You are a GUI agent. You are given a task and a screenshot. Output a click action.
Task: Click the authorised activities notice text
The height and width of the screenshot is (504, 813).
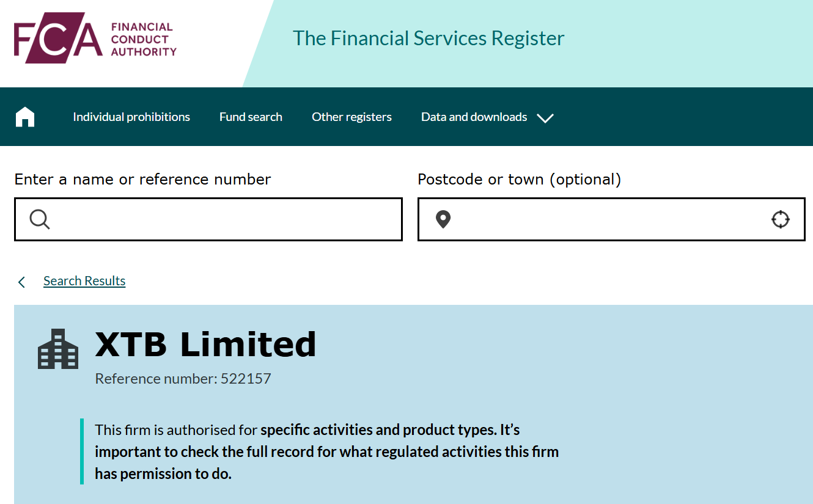click(326, 451)
